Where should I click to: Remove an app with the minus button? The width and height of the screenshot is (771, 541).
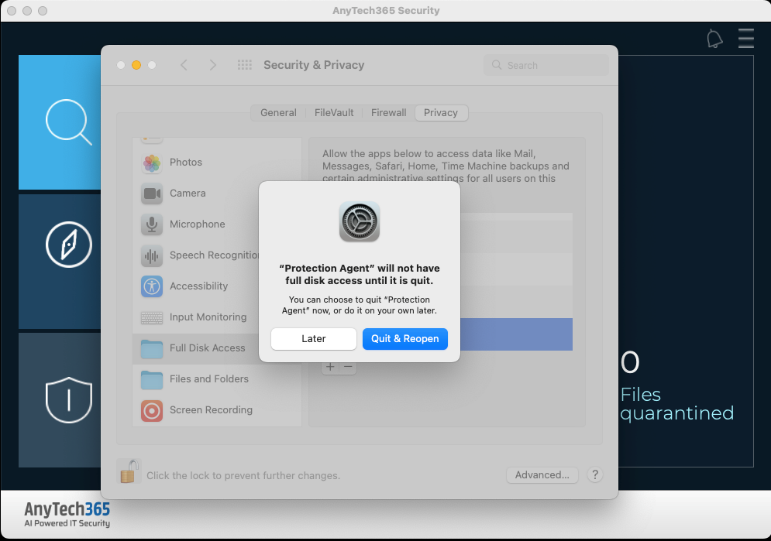[348, 366]
